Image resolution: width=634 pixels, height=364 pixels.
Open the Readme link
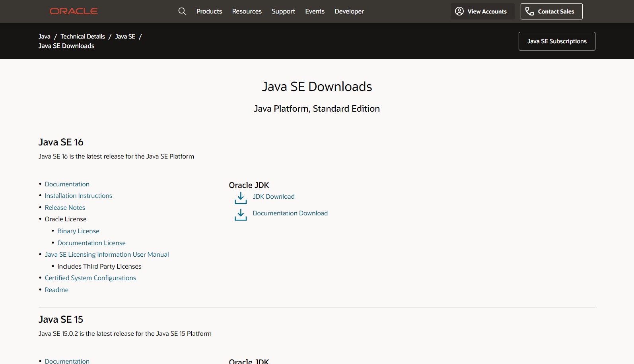click(x=56, y=290)
